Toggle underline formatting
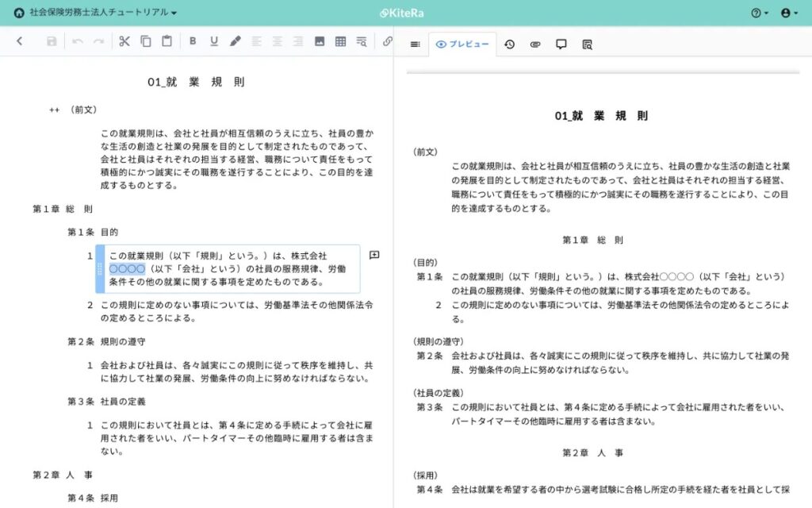812x508 pixels. click(214, 41)
